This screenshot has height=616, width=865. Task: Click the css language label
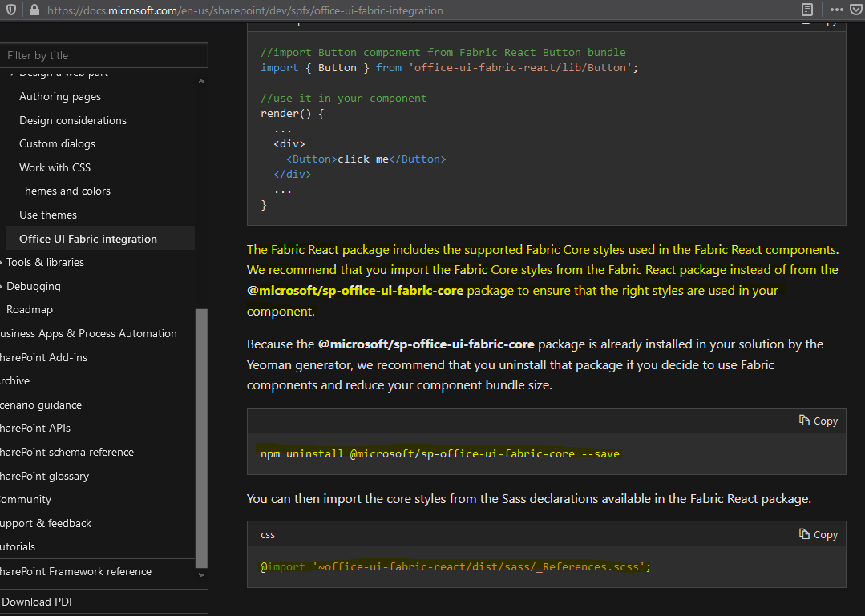point(268,535)
